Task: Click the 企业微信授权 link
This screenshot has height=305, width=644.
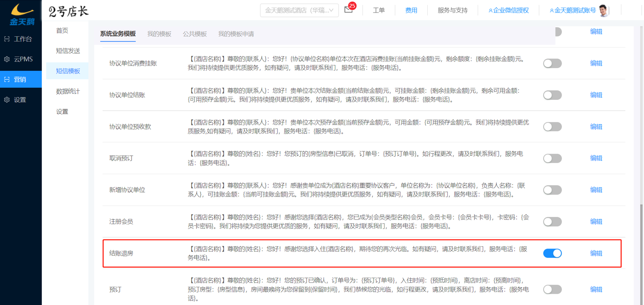Action: click(511, 10)
